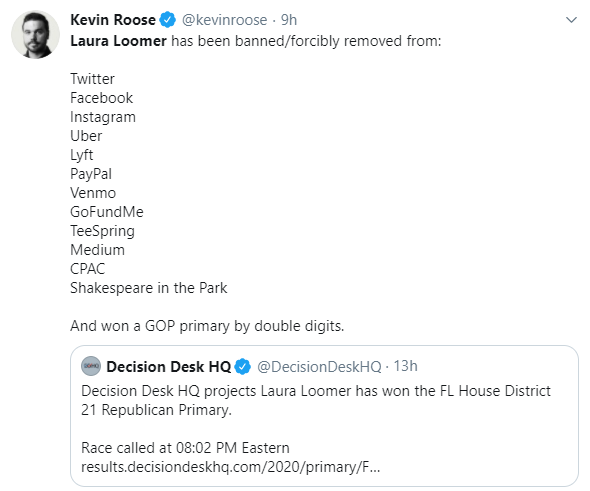Open Decision Desk HQ display name
This screenshot has width=590, height=491.
tap(169, 366)
